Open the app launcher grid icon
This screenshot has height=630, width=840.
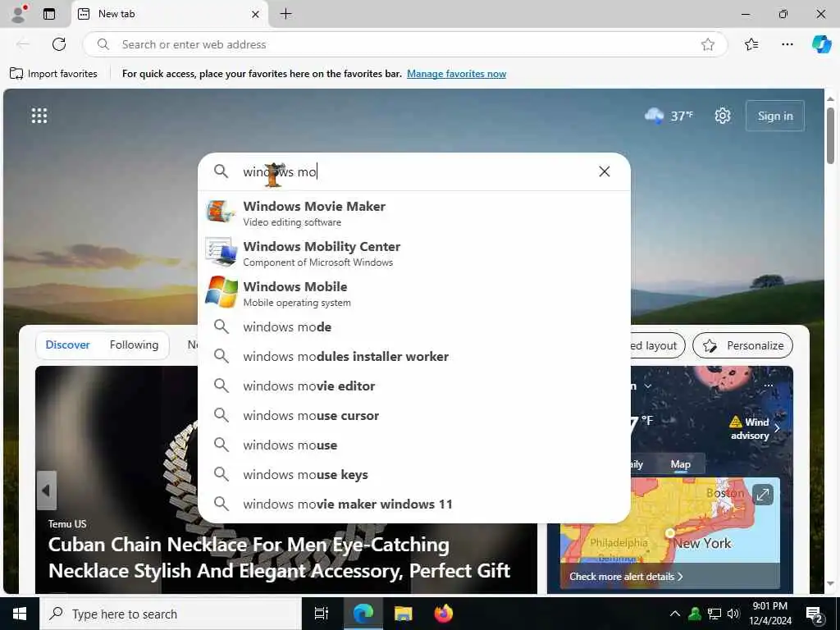pos(39,116)
